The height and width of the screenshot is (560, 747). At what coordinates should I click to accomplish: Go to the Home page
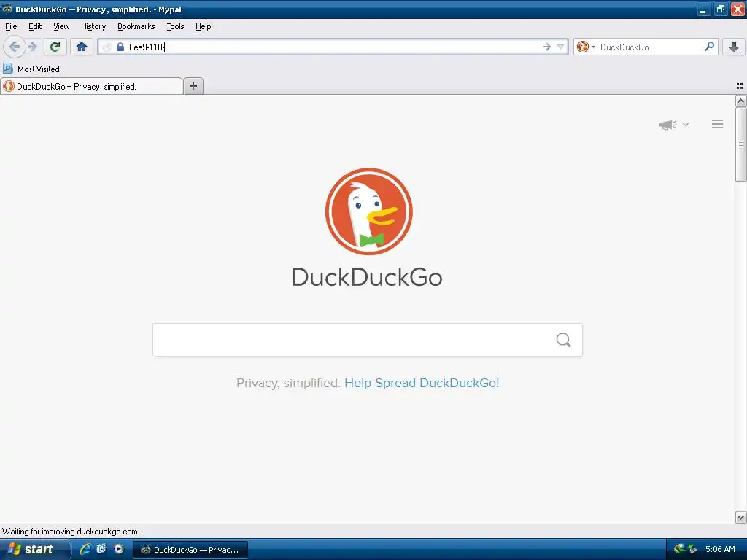click(x=82, y=47)
